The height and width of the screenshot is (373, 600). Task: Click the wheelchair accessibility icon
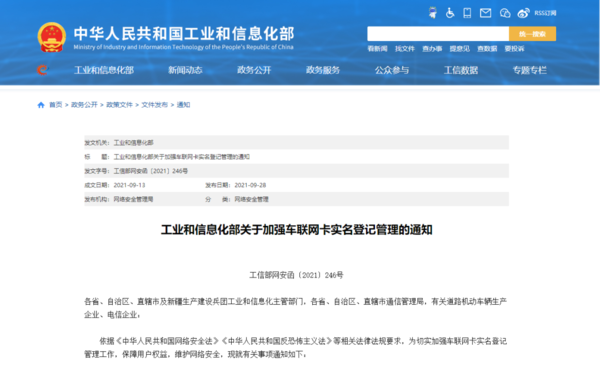pyautogui.click(x=450, y=13)
